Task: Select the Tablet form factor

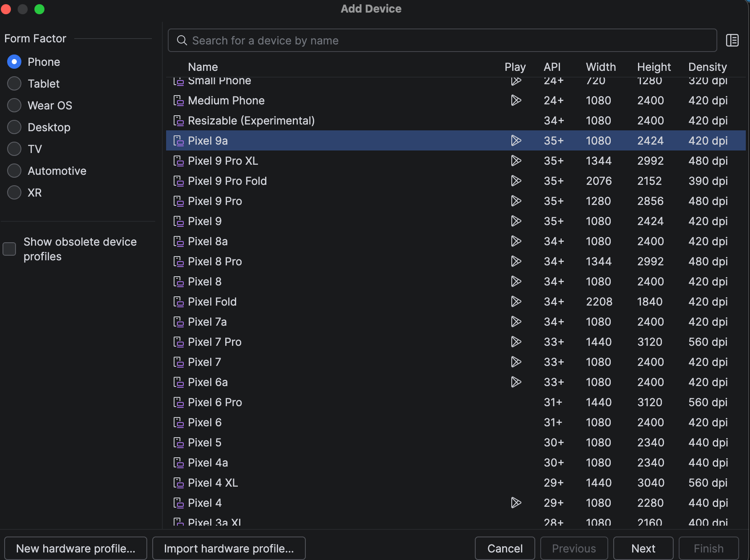Action: 14,84
